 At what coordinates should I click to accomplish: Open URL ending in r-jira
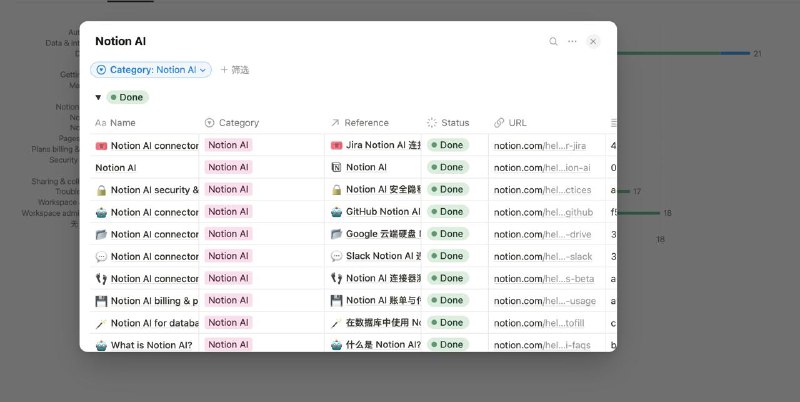pyautogui.click(x=540, y=146)
